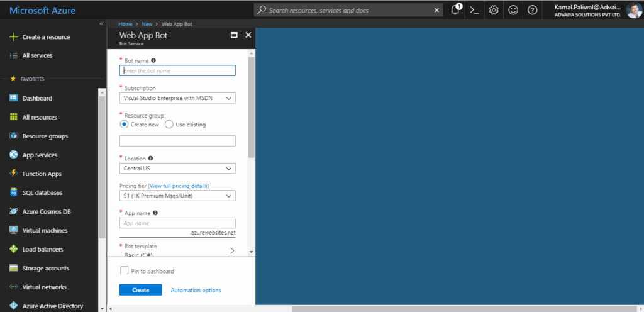This screenshot has width=644, height=312.
Task: Click the Resource groups cube icon
Action: click(x=14, y=136)
